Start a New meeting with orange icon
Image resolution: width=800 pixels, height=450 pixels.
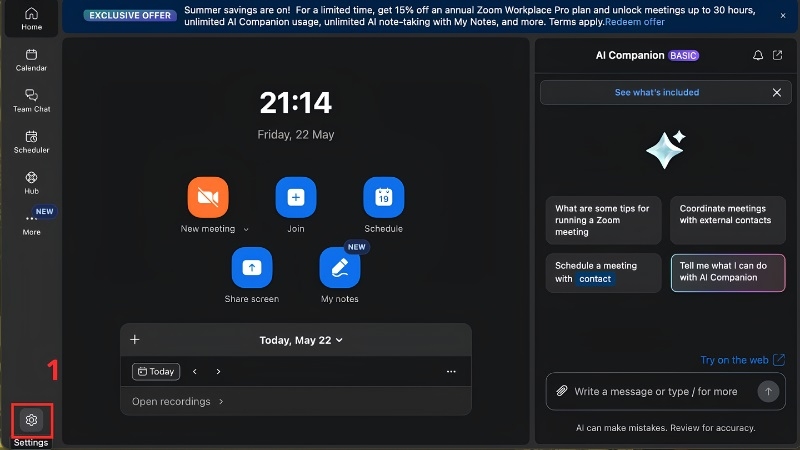pyautogui.click(x=208, y=197)
